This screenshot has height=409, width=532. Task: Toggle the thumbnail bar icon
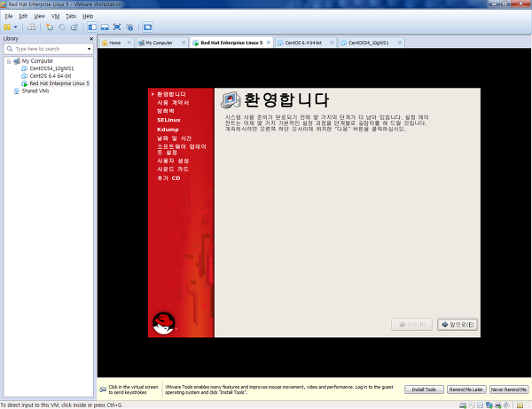pyautogui.click(x=105, y=28)
